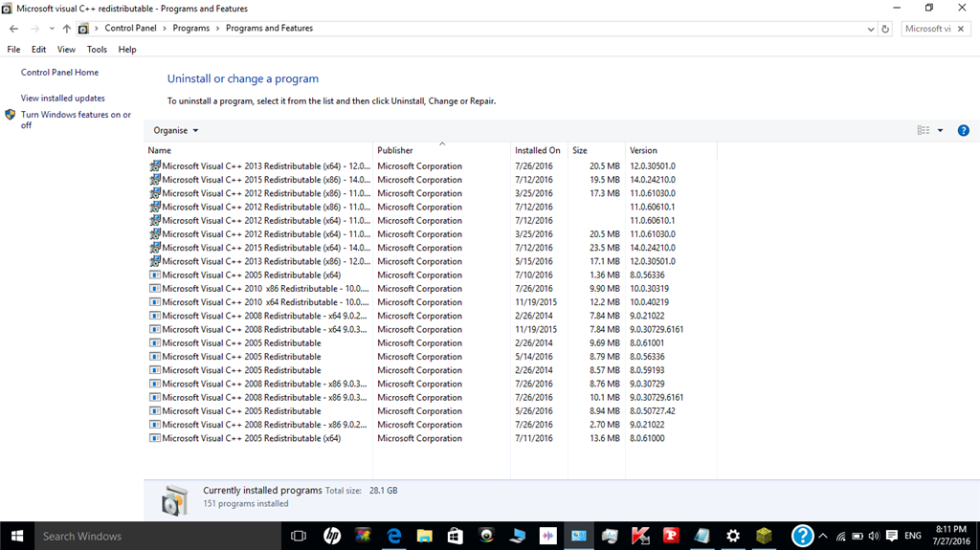
Task: Open the Settings gear on the taskbar
Action: [733, 536]
